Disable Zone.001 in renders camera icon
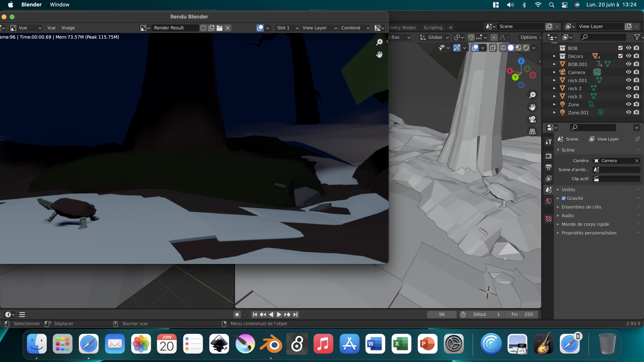The height and width of the screenshot is (362, 644). click(x=637, y=112)
